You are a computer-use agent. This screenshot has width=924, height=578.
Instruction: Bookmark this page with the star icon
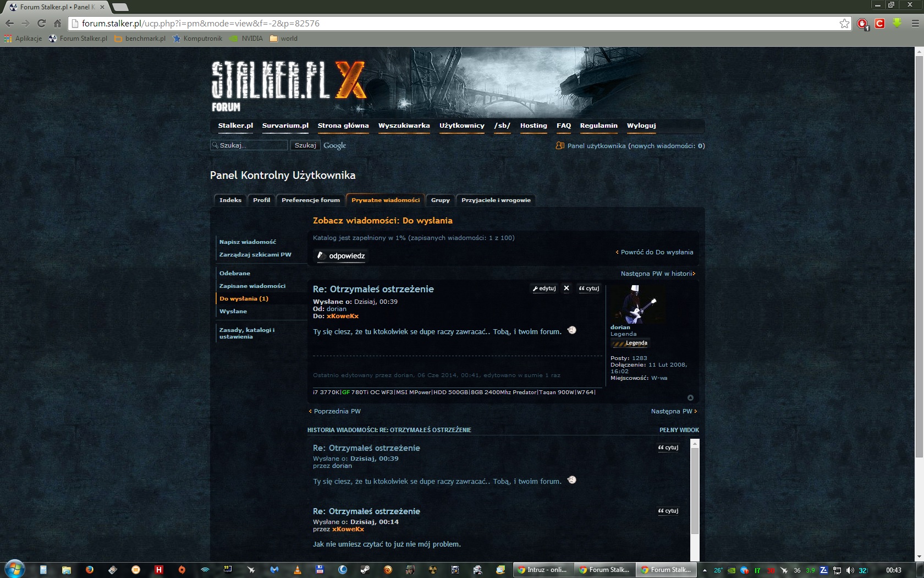point(845,23)
